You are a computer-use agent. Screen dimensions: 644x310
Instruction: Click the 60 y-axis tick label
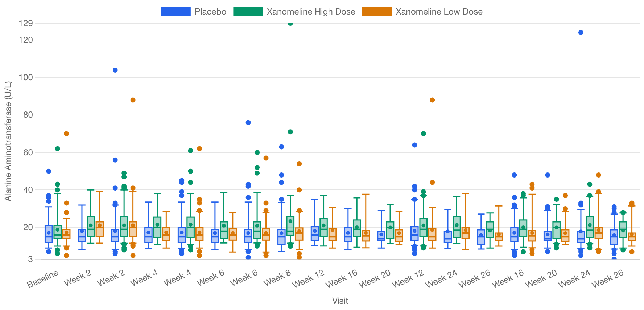click(x=28, y=152)
